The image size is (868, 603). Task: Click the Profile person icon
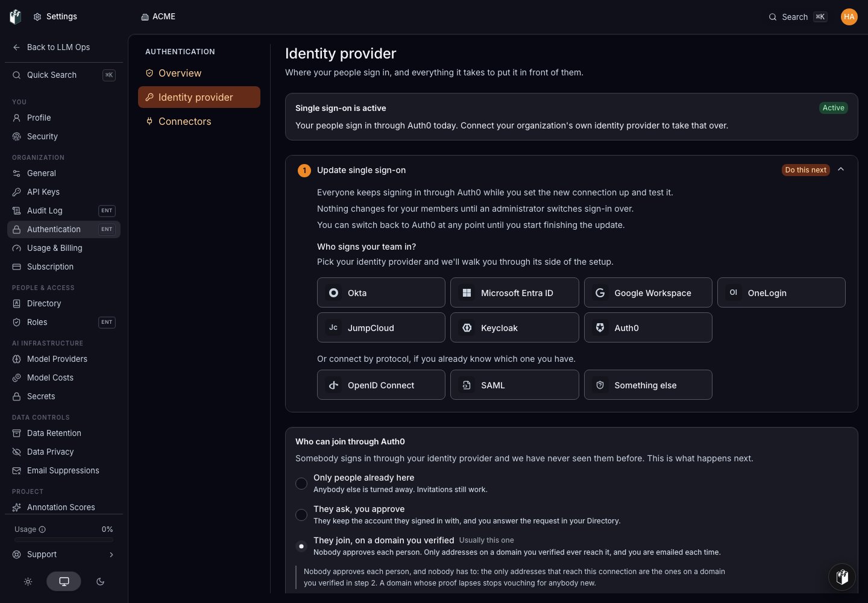click(x=17, y=118)
